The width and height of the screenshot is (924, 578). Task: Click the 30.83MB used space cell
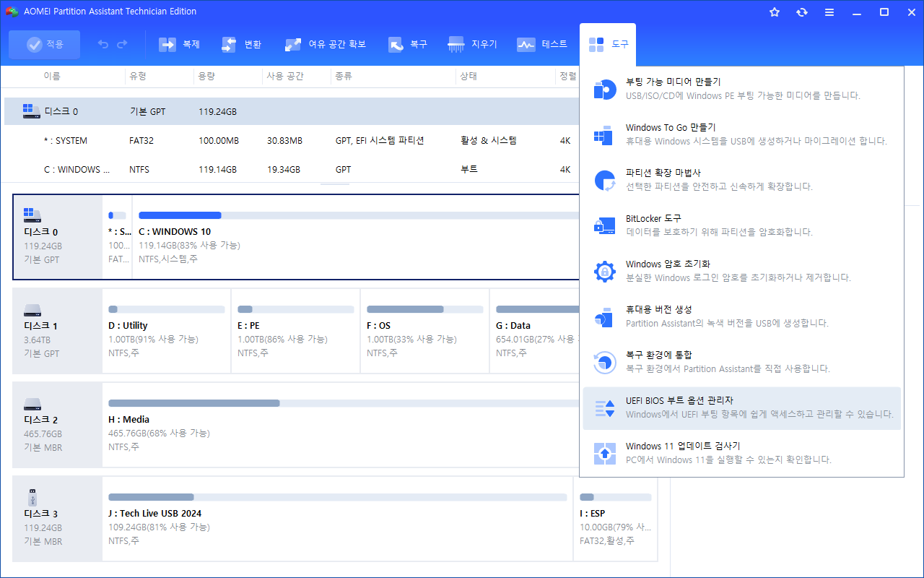coord(284,140)
